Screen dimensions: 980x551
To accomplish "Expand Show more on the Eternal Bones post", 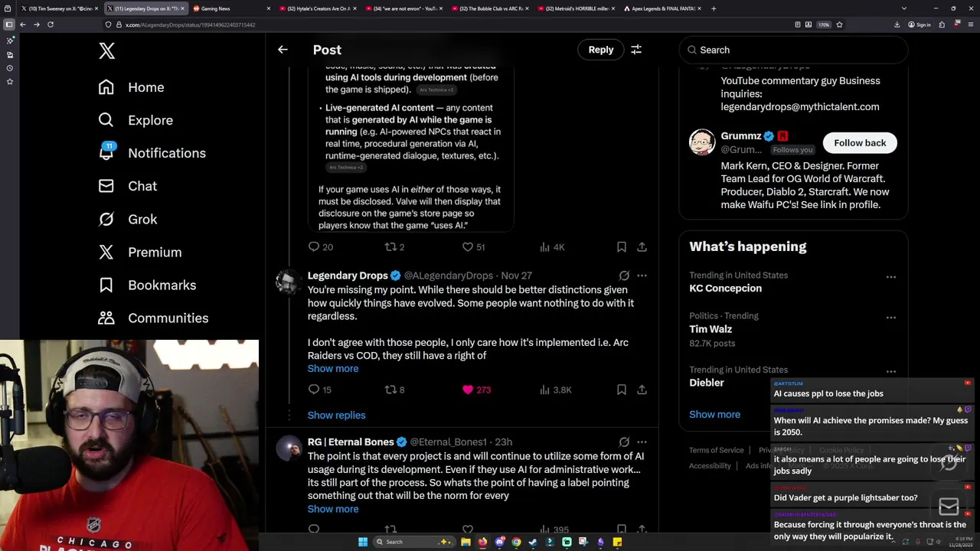I will click(x=333, y=509).
